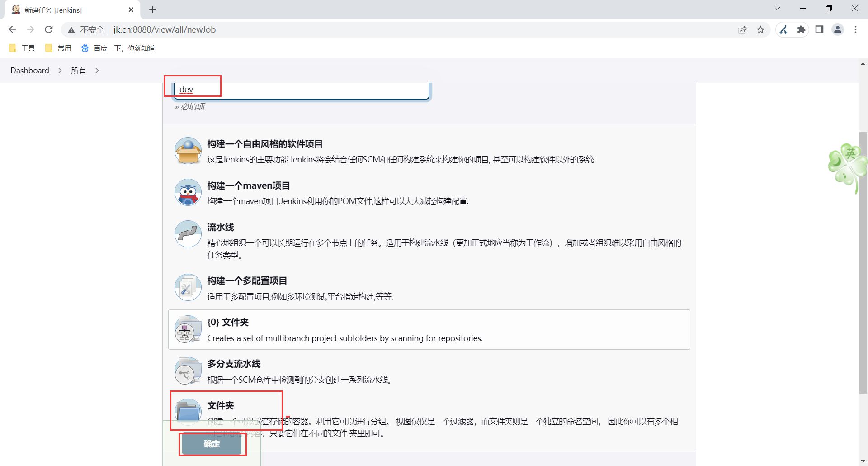Select the 流水线 title

click(x=221, y=227)
